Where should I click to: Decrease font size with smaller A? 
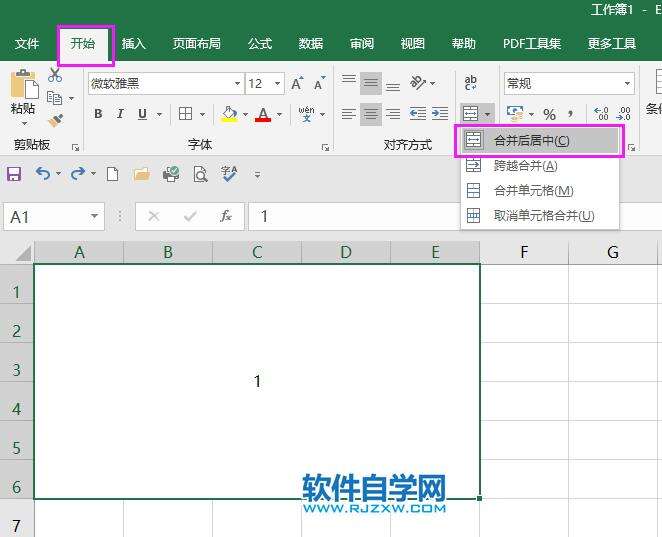coord(320,84)
